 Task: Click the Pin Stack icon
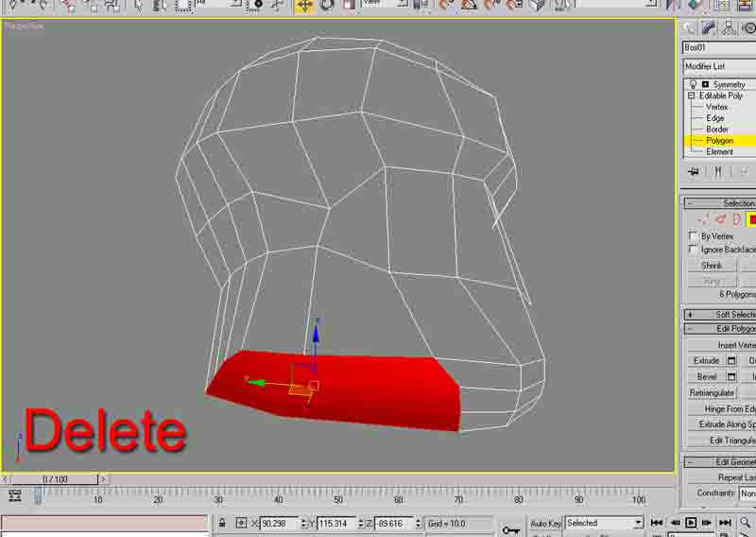tap(694, 171)
